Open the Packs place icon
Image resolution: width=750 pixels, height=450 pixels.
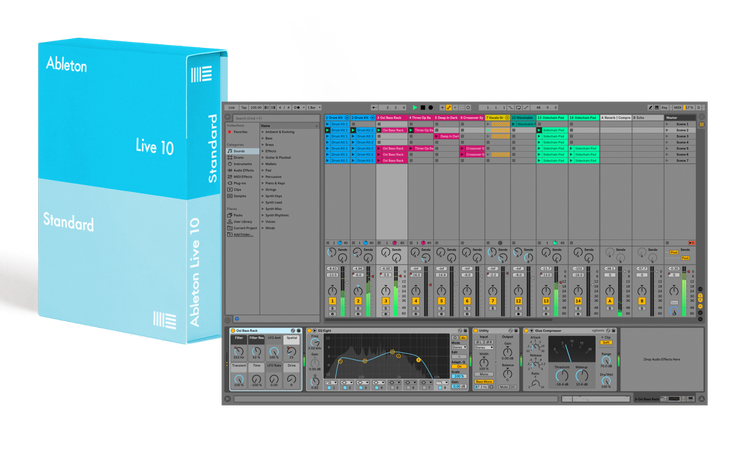pos(230,215)
